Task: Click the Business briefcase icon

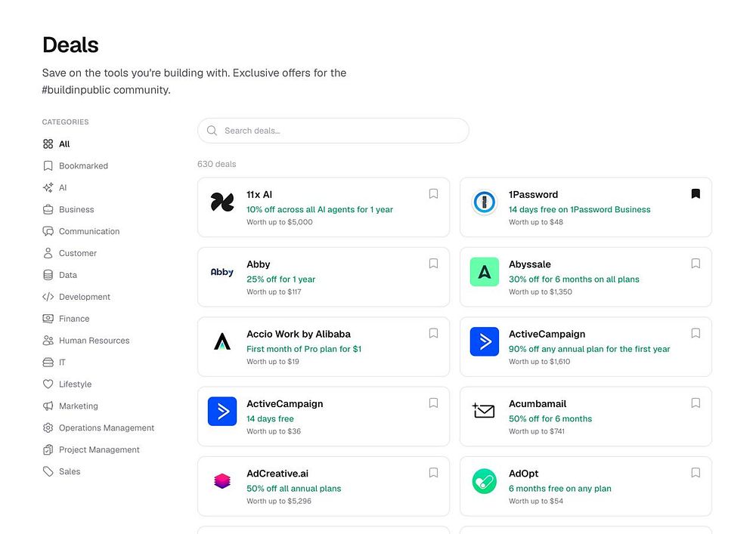Action: tap(48, 209)
